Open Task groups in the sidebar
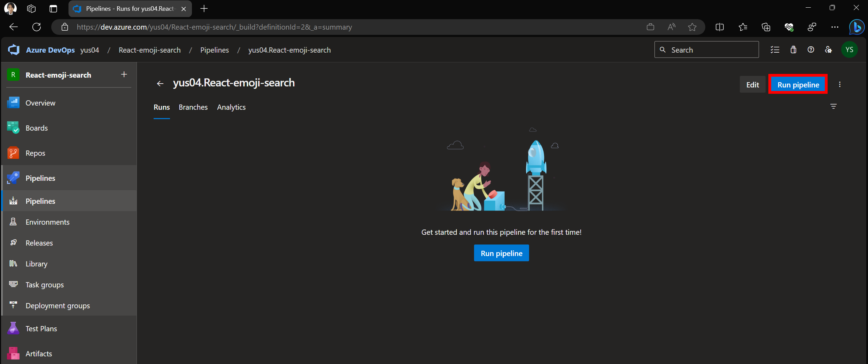The image size is (868, 364). pos(69,285)
